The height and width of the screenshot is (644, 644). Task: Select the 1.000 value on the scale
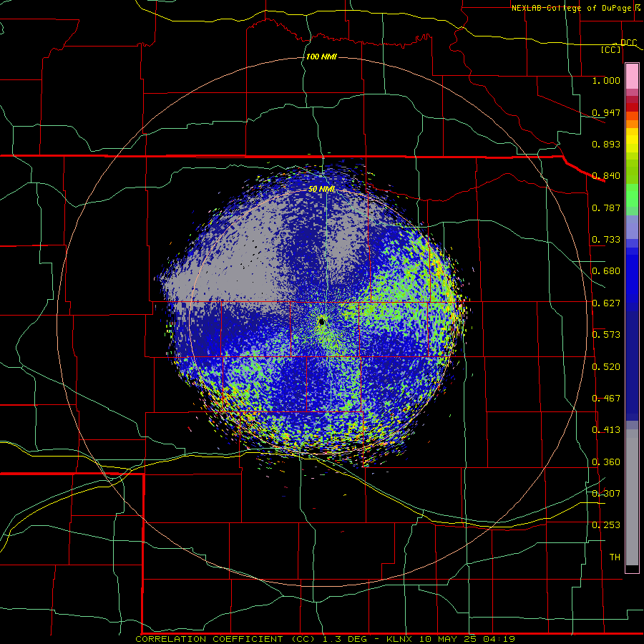[x=606, y=80]
